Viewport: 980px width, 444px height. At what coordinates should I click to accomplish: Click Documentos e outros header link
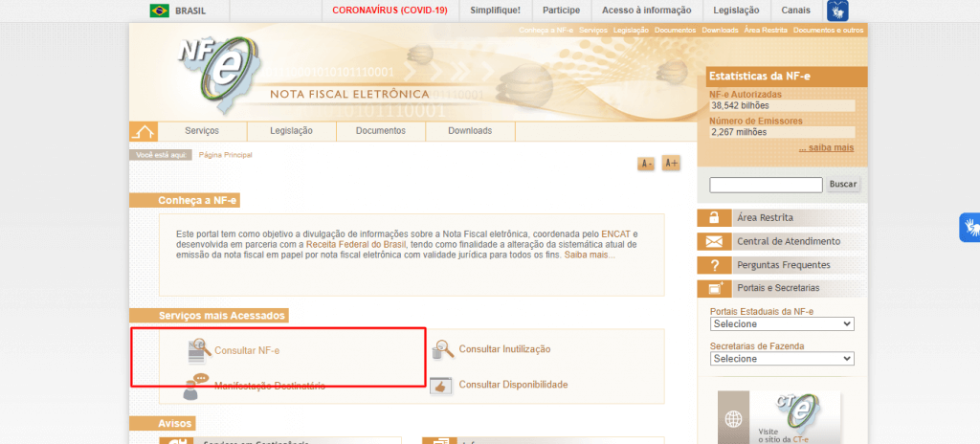point(829,30)
